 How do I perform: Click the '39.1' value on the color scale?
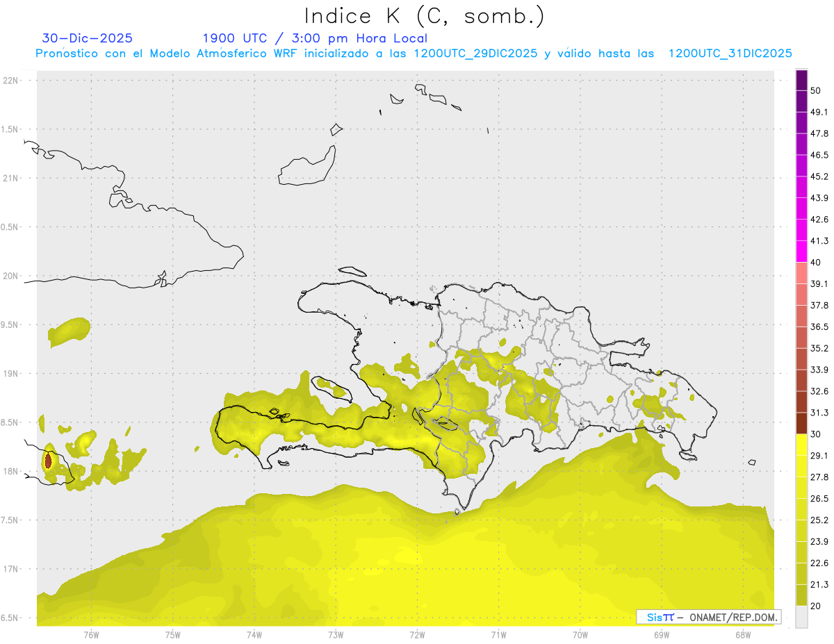tap(819, 284)
